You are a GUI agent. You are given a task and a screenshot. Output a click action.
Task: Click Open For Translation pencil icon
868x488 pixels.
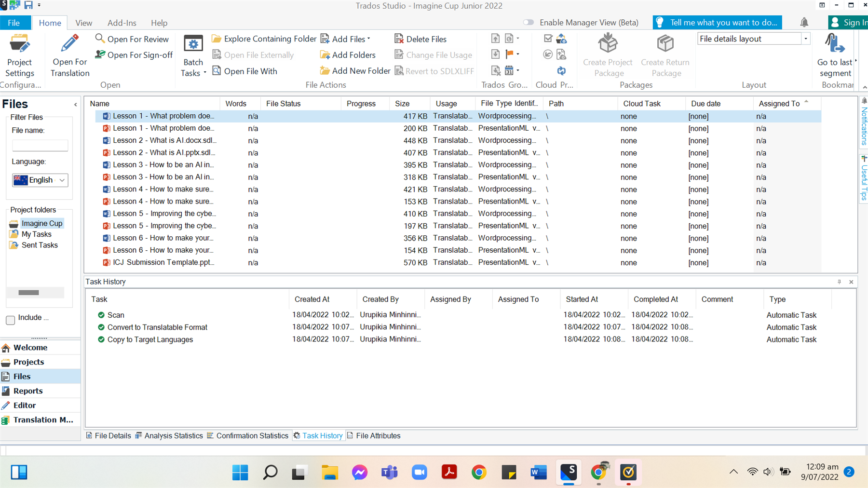[70, 44]
